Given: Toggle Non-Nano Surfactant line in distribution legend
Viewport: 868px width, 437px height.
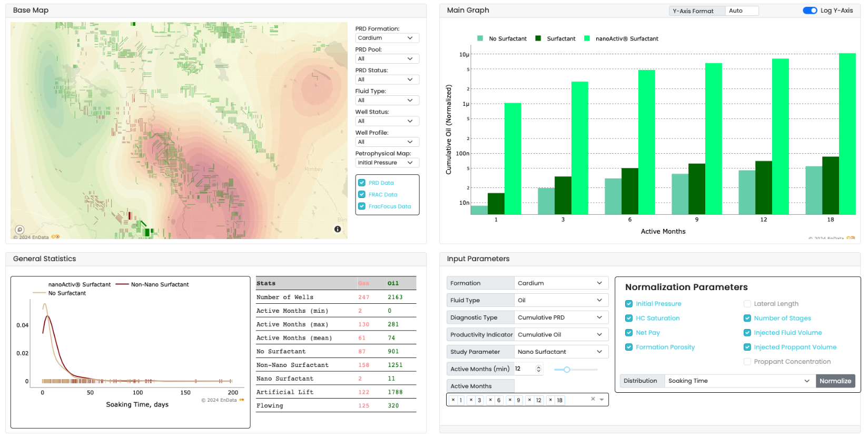Looking at the screenshot, I should click(x=152, y=284).
